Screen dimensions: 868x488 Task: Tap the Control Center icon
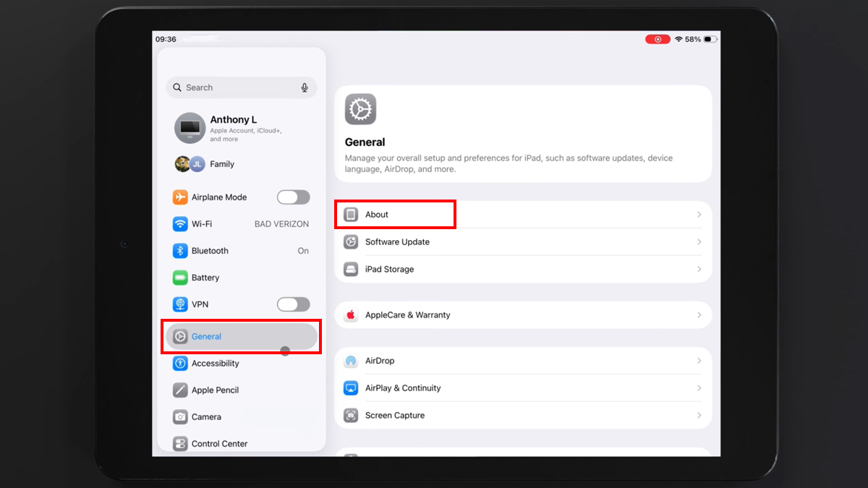[x=180, y=444]
